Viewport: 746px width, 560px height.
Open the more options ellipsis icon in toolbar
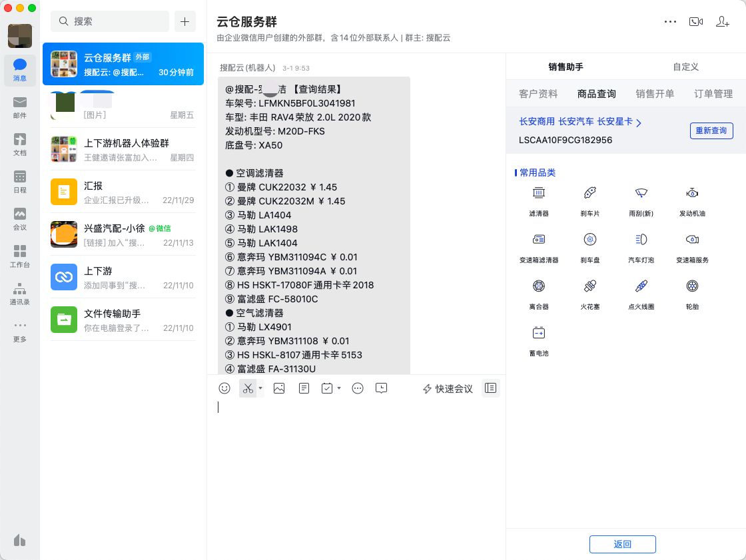pyautogui.click(x=358, y=388)
